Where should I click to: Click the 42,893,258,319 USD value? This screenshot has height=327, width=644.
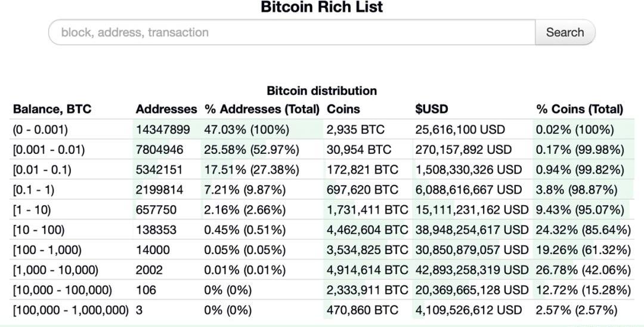[472, 270]
